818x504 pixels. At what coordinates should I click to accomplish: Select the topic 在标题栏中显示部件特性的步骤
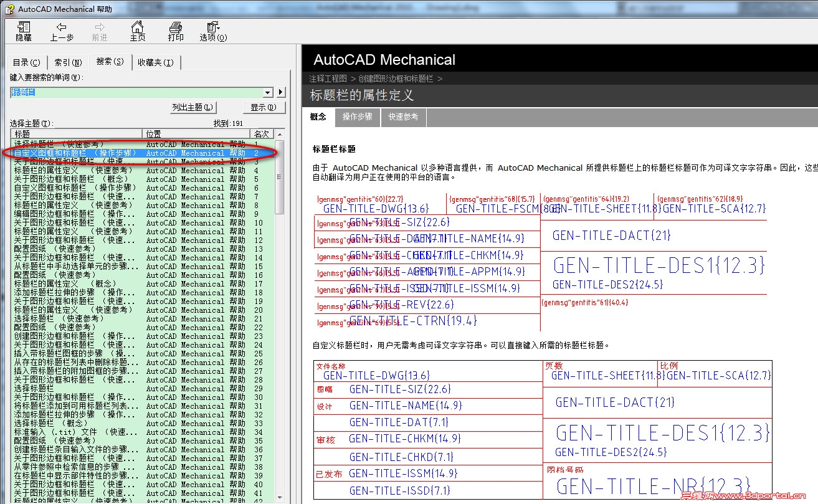[143, 475]
